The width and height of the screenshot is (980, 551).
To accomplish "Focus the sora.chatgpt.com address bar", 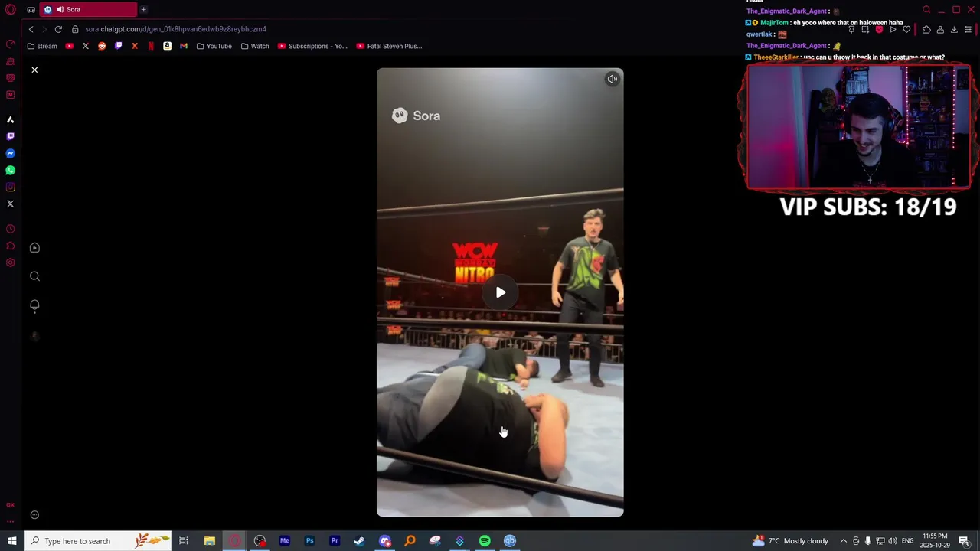I will pos(175,29).
